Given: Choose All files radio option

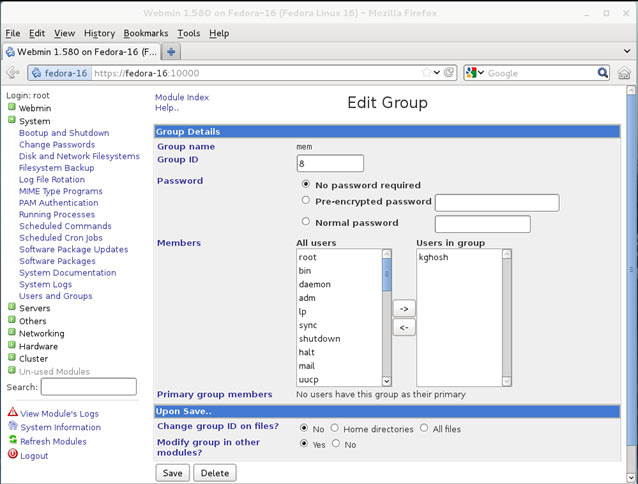Looking at the screenshot, I should point(424,428).
